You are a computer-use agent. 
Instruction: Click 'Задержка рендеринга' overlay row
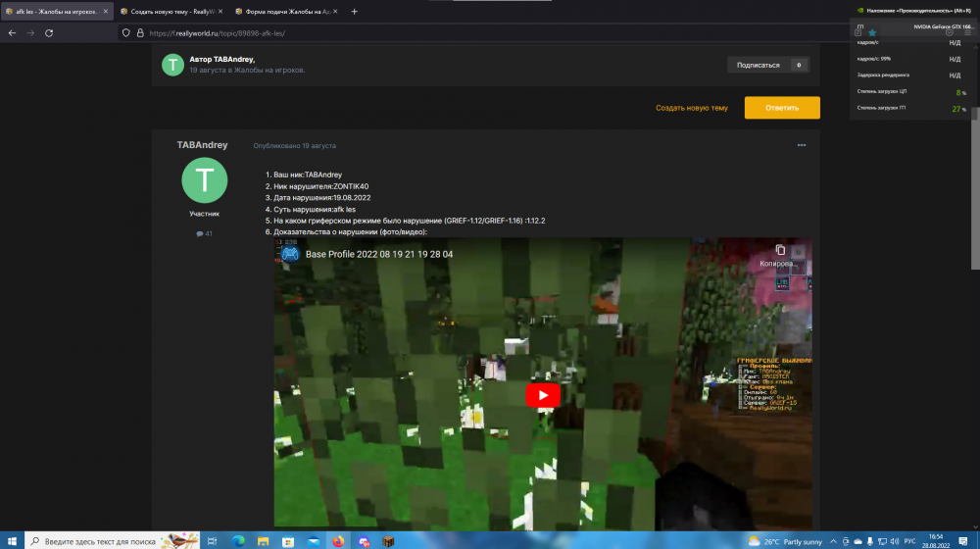(911, 75)
